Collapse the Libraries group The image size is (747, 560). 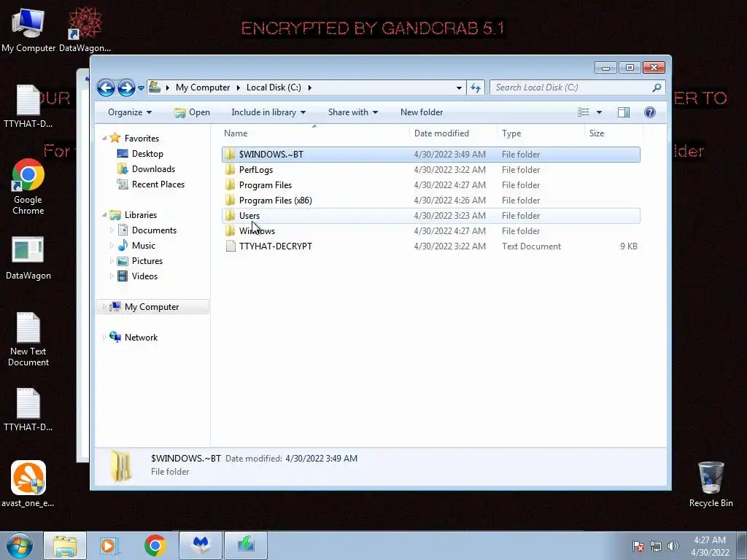[104, 215]
